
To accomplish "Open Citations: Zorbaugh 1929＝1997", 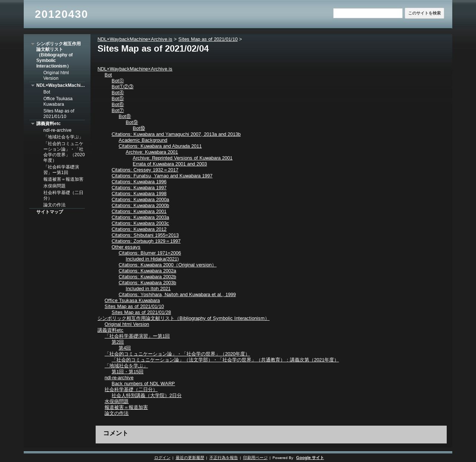I will click(146, 241).
